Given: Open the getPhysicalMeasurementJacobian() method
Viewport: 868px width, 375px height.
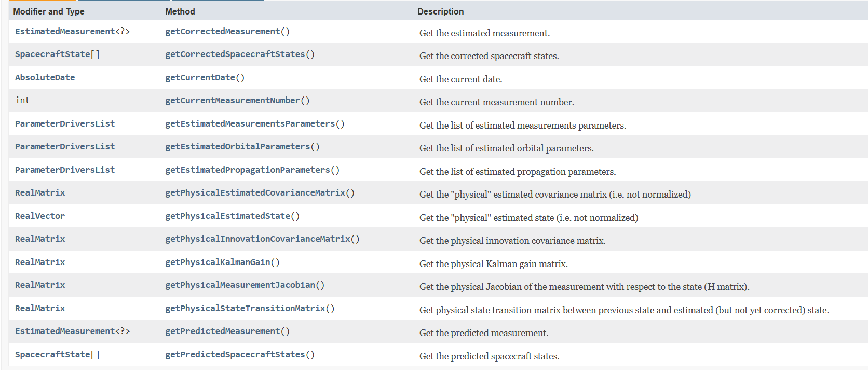Looking at the screenshot, I should (240, 285).
